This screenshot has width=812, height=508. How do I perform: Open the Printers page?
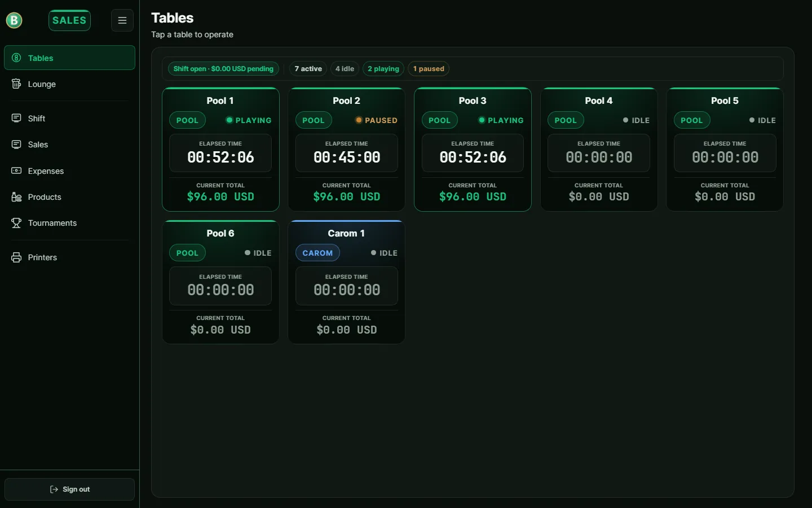[69, 257]
